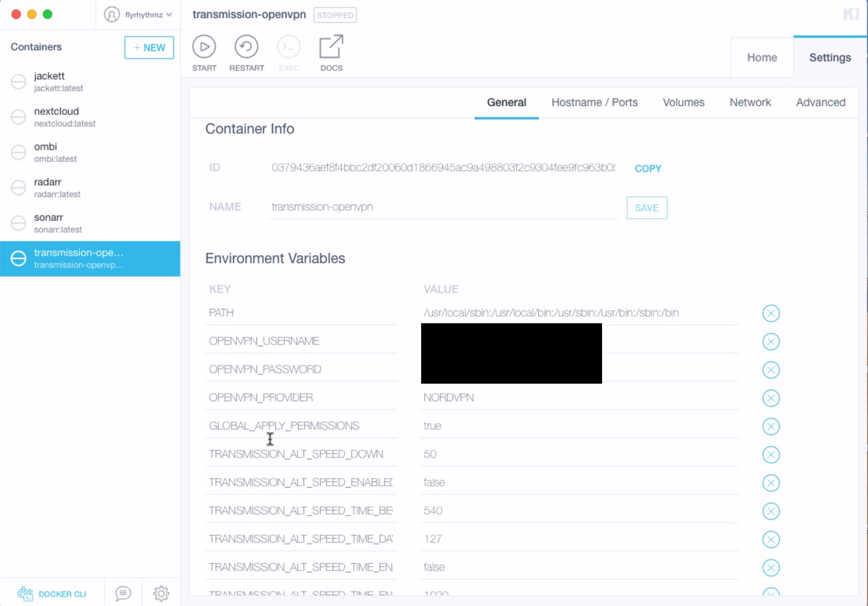Go to the Home tab
The width and height of the screenshot is (868, 606).
[762, 57]
